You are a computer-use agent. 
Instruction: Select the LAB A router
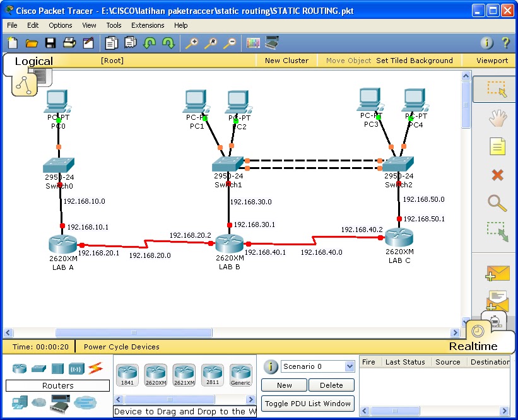[62, 244]
